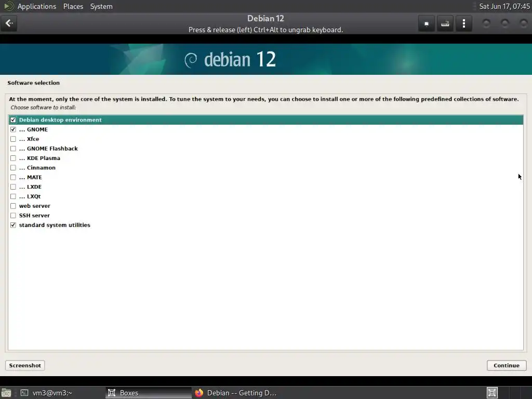Uncheck the GNOME checkbox
Viewport: 532px width, 399px height.
click(x=13, y=129)
